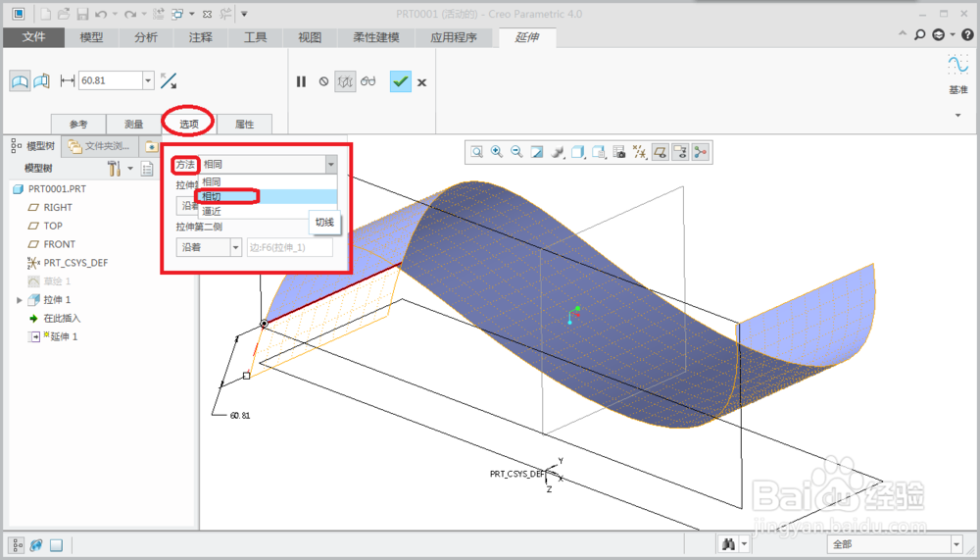Open Find binoculars icon in status bar

(728, 543)
